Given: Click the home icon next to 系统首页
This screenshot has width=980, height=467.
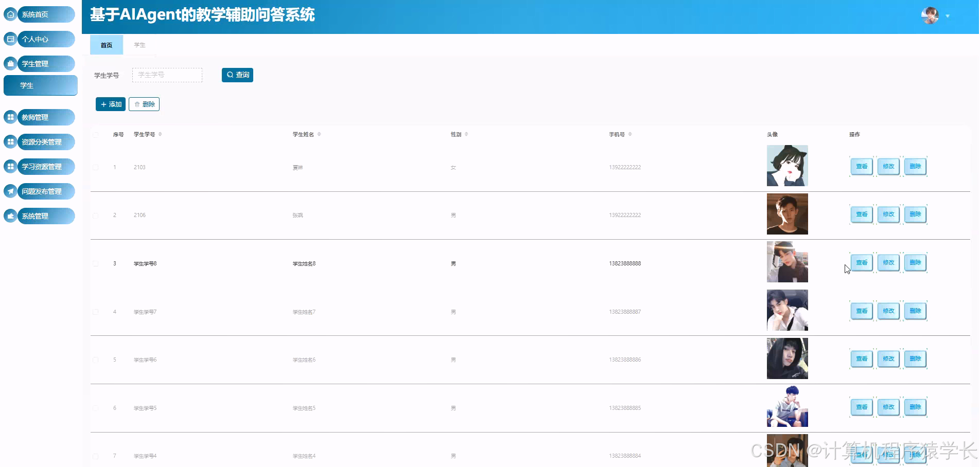Looking at the screenshot, I should point(10,14).
